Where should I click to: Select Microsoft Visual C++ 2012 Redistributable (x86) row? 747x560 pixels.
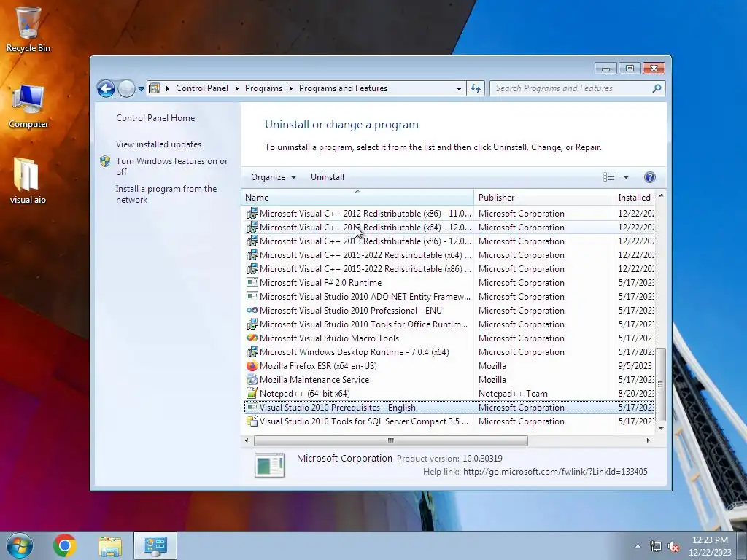[449, 214]
